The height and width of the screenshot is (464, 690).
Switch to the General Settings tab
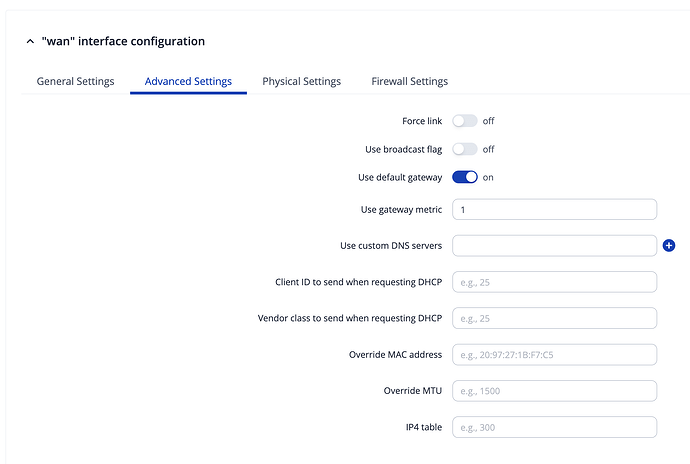click(75, 81)
